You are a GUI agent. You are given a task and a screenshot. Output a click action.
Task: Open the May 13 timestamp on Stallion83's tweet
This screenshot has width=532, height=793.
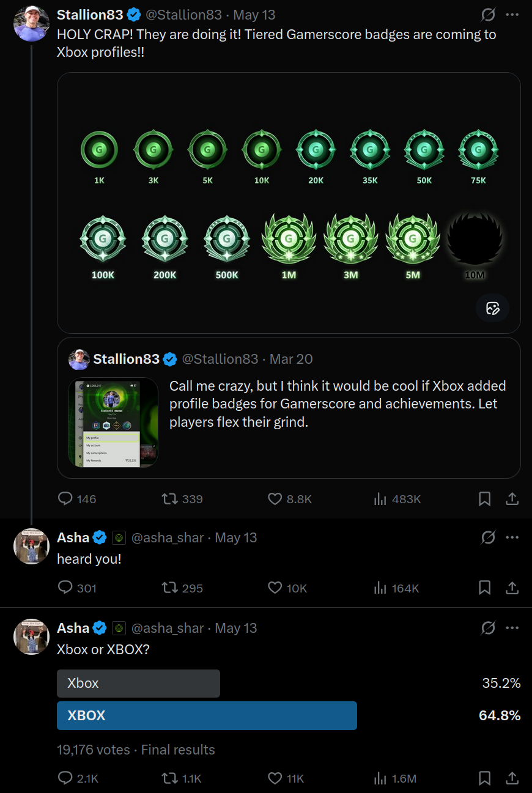(x=254, y=15)
